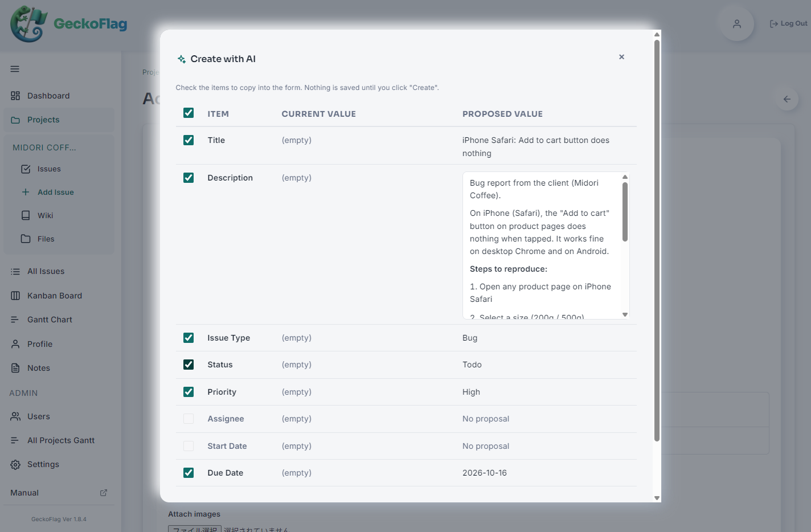Click the Projects folder icon
The width and height of the screenshot is (811, 532).
pos(15,120)
